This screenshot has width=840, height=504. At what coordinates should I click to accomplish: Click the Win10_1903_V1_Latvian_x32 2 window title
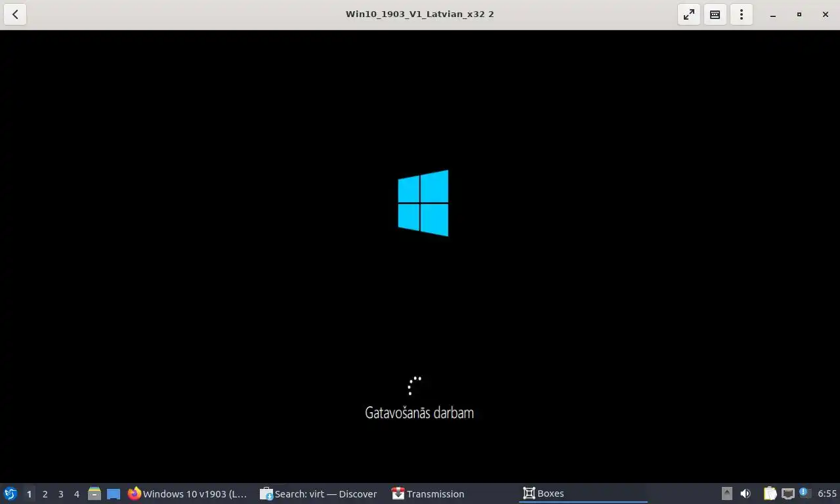pyautogui.click(x=420, y=14)
